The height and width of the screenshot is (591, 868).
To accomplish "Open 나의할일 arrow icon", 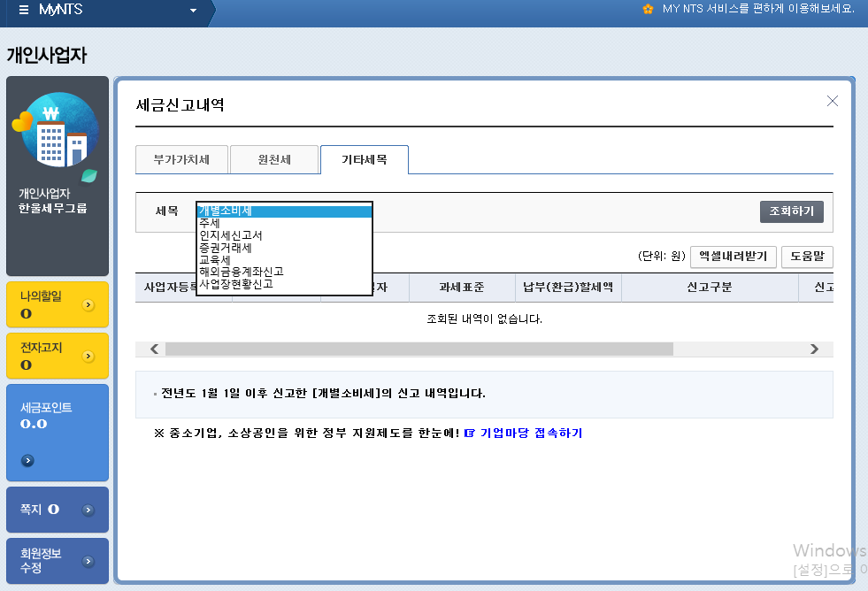I will coord(88,305).
